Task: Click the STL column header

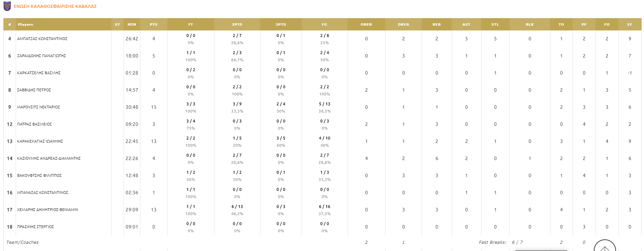Action: tap(495, 25)
